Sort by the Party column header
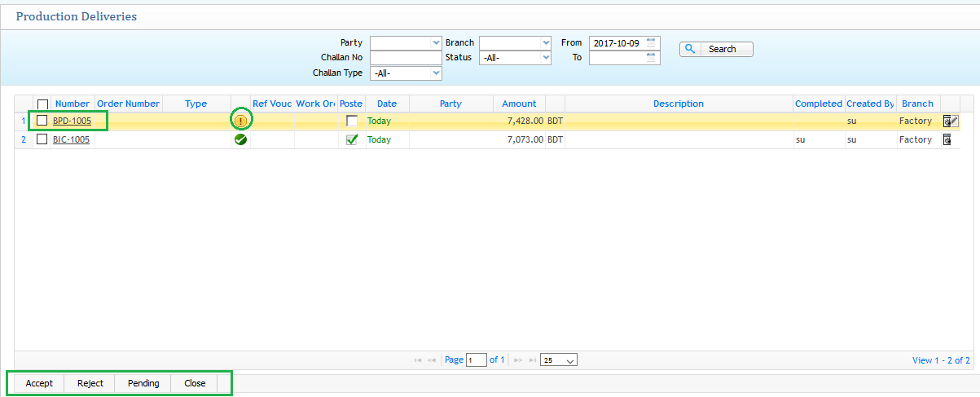 click(x=450, y=104)
